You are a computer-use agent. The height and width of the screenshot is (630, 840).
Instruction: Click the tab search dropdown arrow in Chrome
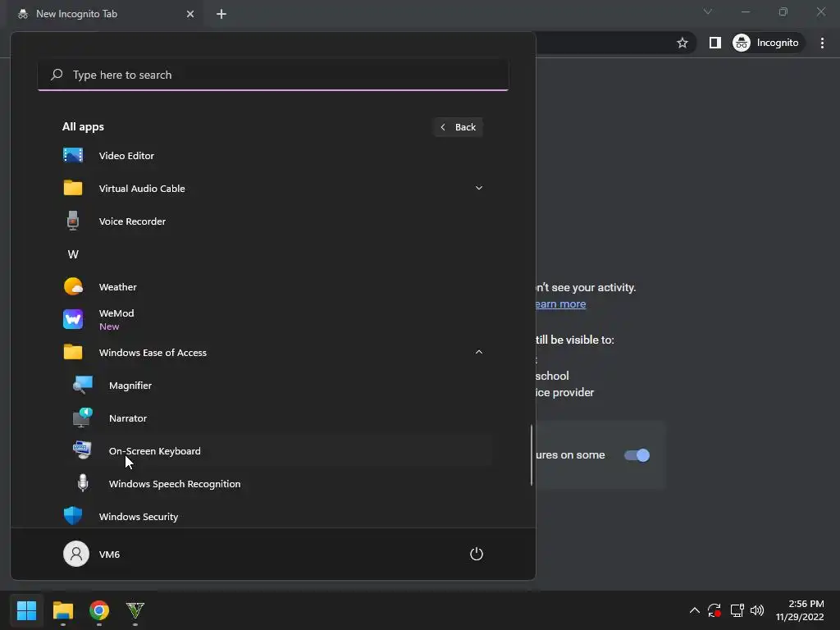(x=708, y=11)
